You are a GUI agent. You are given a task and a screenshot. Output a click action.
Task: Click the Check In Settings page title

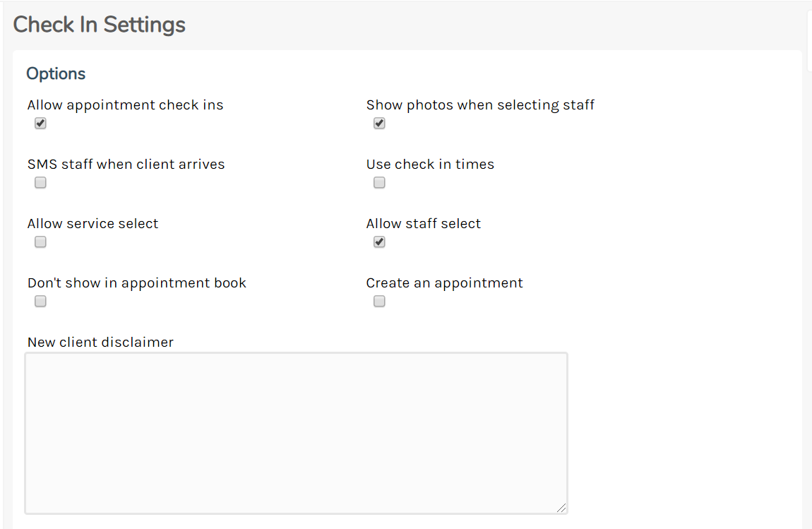(x=99, y=24)
